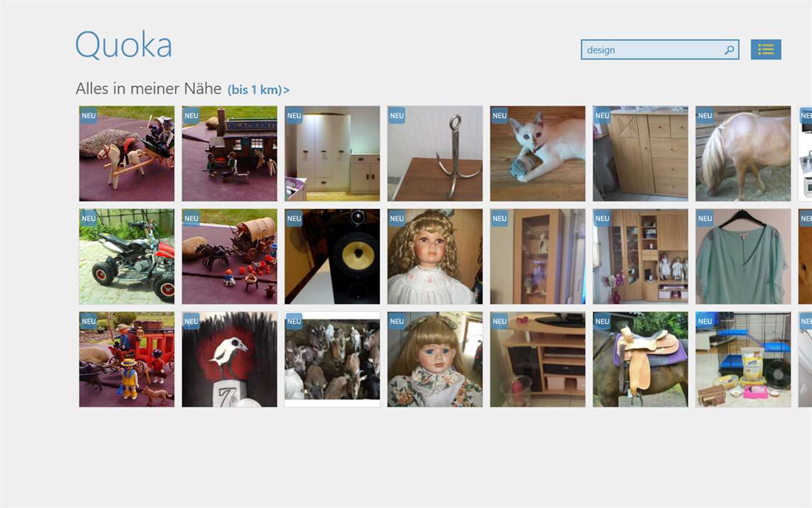The image size is (812, 508).
Task: Click the NEU badge on horse carriage toy
Action: [88, 115]
